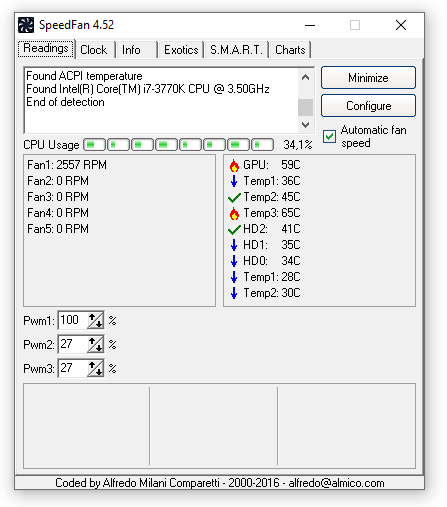Close the SpeedFan window

401,25
